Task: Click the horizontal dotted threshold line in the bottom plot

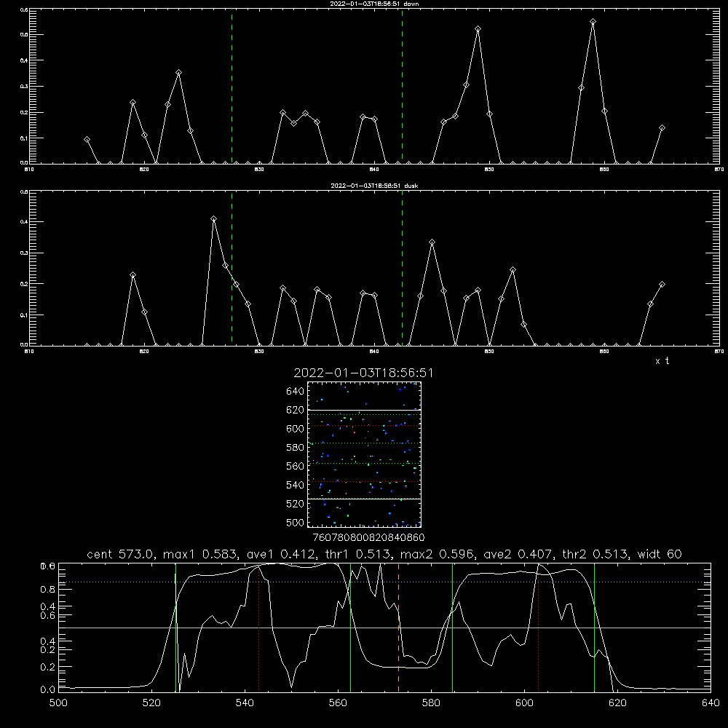Action: pos(384,582)
